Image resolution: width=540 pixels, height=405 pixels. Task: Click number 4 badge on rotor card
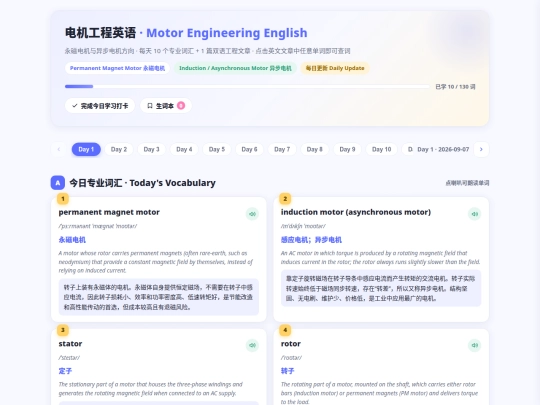click(285, 330)
